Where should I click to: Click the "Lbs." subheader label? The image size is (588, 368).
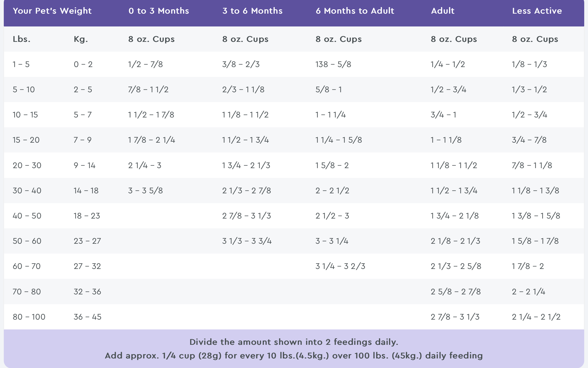pyautogui.click(x=21, y=39)
